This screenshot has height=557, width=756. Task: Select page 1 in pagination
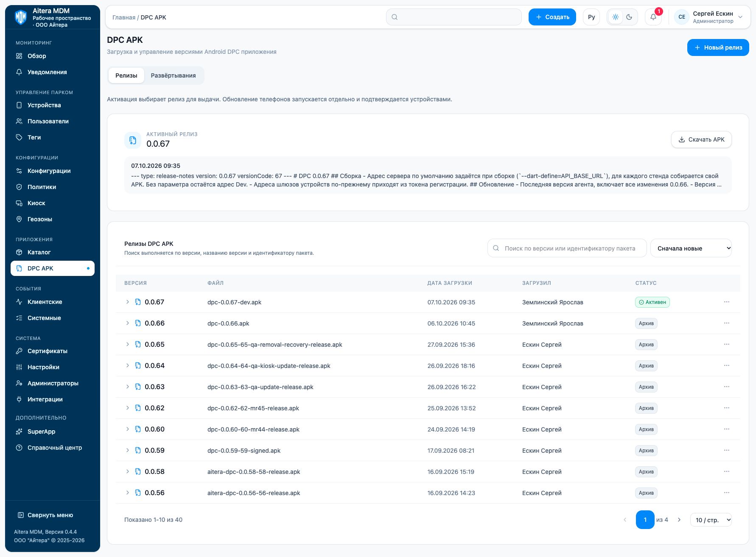tap(645, 520)
